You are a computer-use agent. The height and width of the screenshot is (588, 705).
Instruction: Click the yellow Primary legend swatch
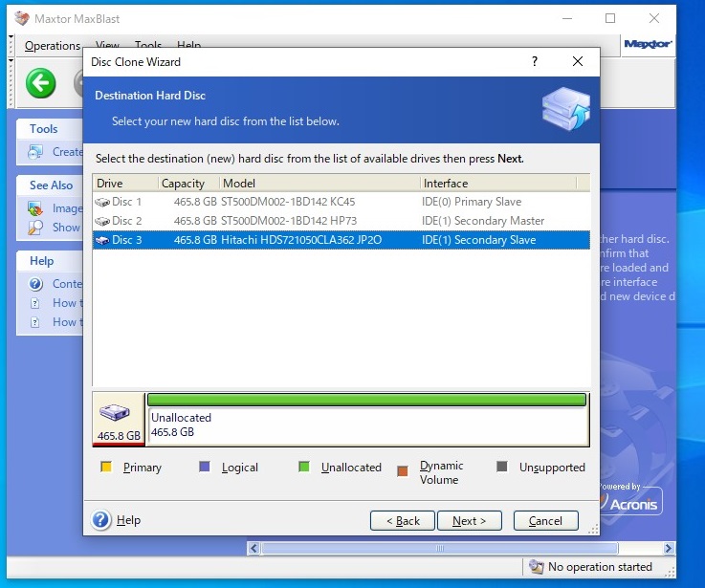coord(106,467)
